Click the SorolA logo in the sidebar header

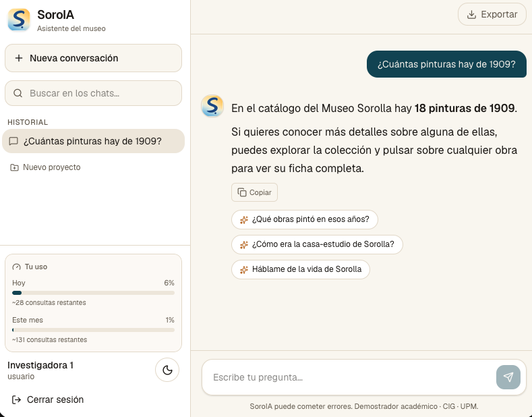point(19,20)
